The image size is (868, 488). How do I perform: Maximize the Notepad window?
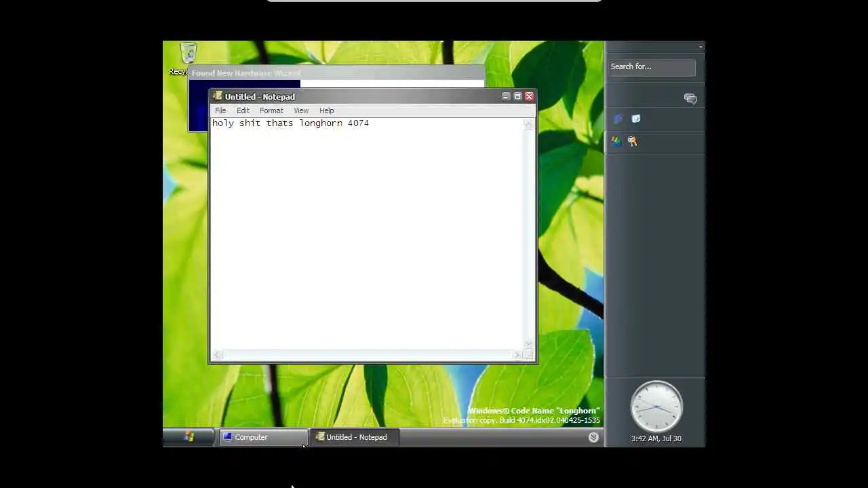pos(517,97)
